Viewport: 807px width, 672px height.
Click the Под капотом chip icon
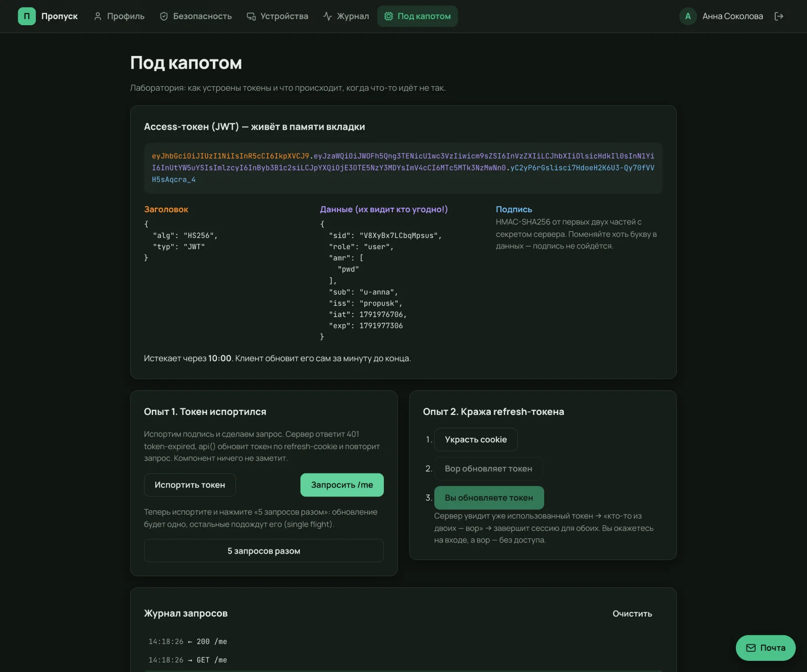click(x=388, y=16)
